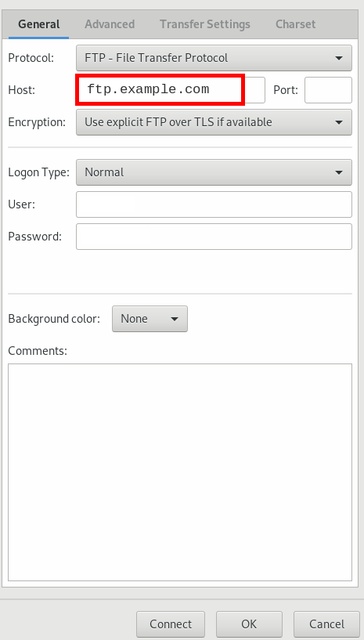Dismiss the dialog with the Cancel button
The height and width of the screenshot is (640, 364).
pos(326,624)
